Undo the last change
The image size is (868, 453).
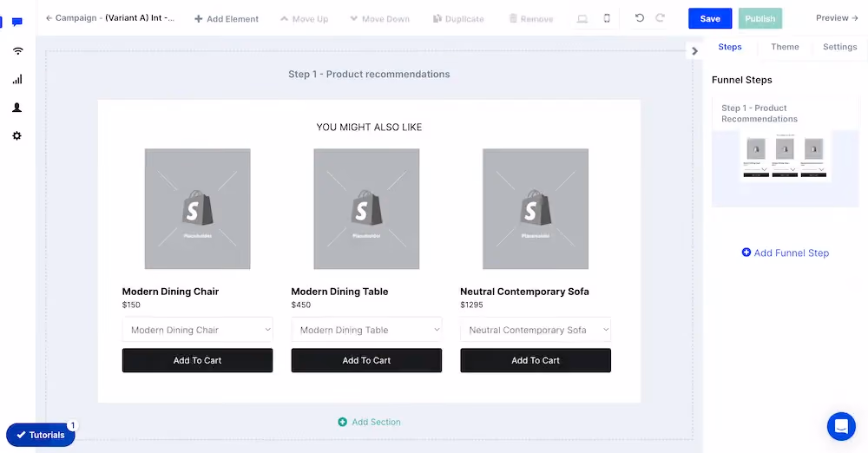coord(640,17)
